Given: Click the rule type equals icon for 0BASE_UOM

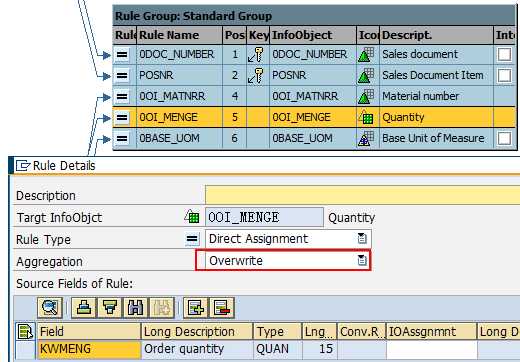Looking at the screenshot, I should tap(122, 138).
